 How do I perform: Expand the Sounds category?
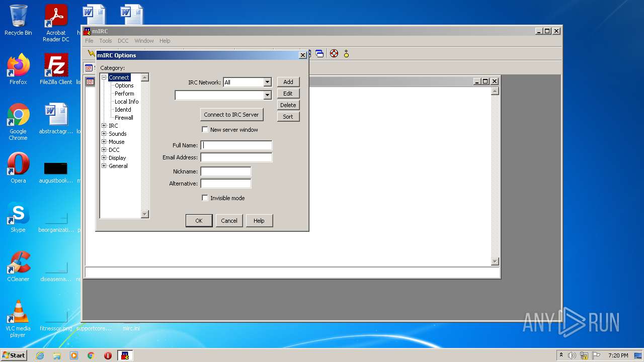tap(104, 134)
